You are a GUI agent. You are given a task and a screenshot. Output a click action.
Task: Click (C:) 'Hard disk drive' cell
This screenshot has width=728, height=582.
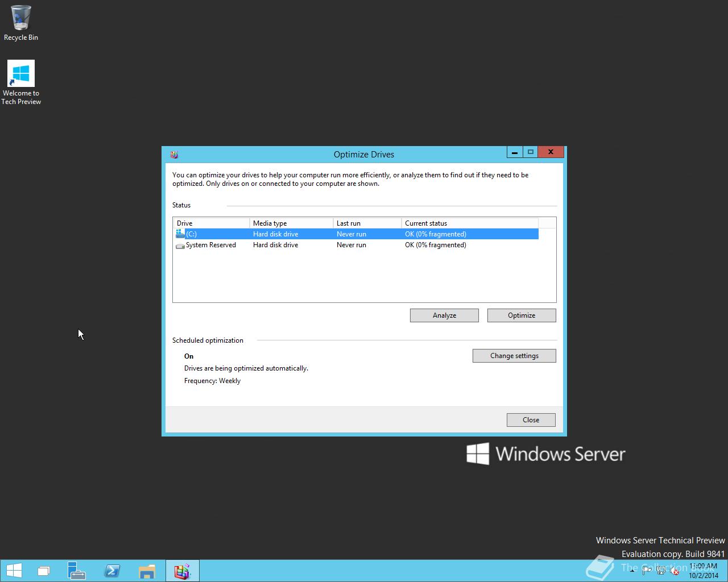click(x=275, y=234)
